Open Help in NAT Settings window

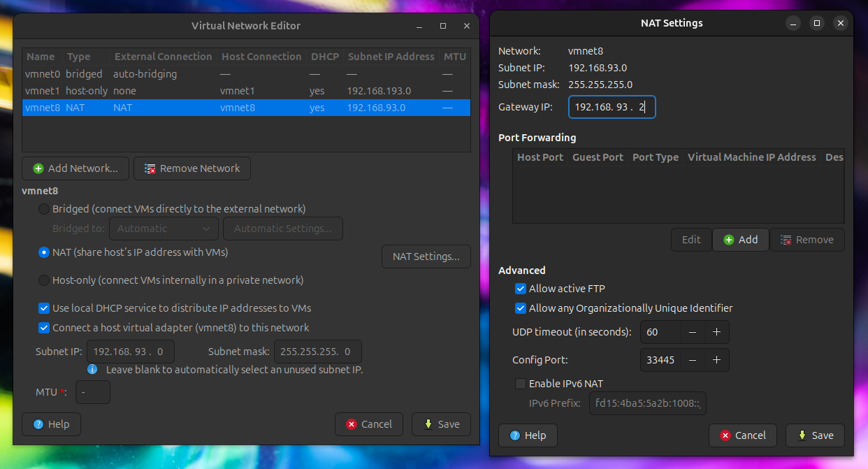pyautogui.click(x=528, y=435)
